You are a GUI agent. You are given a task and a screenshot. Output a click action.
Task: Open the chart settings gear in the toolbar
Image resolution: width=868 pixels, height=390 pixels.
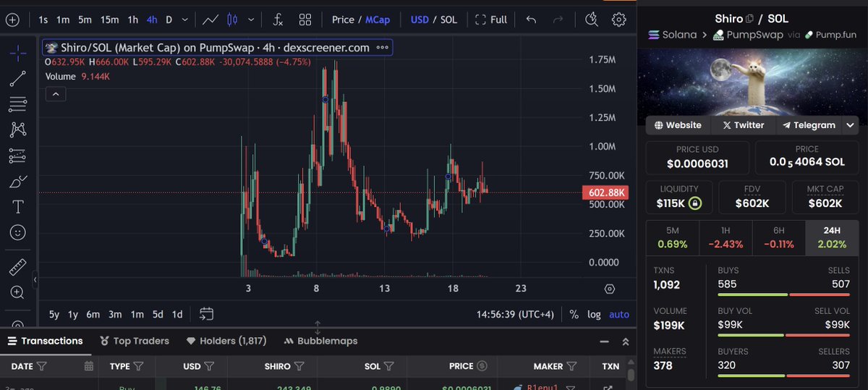(618, 20)
